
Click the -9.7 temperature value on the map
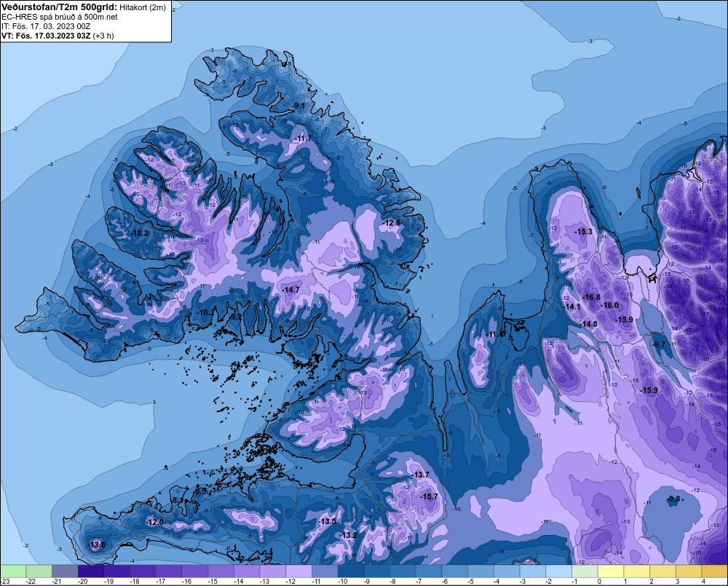[659, 344]
